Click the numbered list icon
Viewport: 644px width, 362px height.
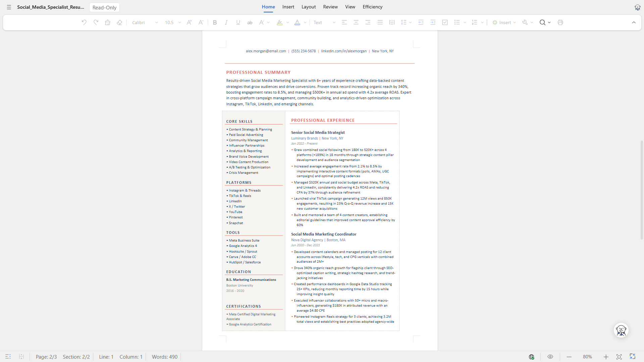pyautogui.click(x=475, y=22)
